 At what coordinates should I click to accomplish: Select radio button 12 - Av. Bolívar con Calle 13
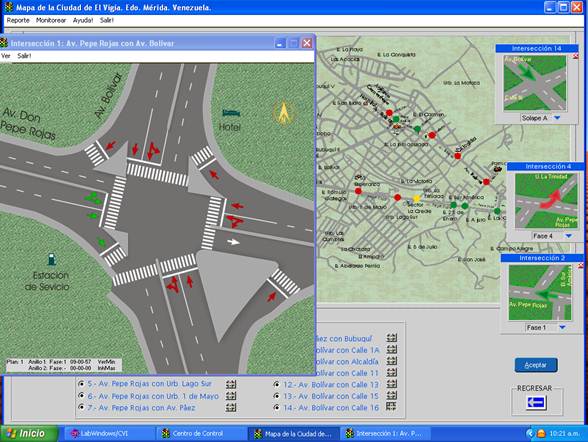click(x=277, y=384)
